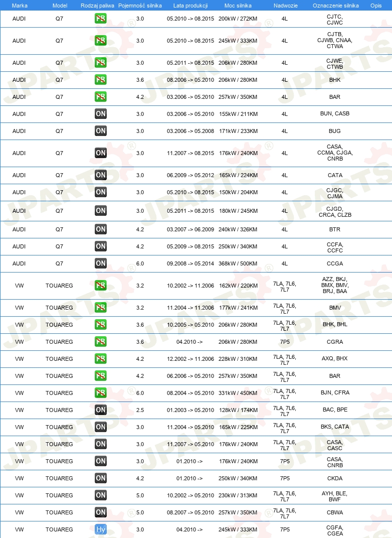Viewport: 392px width, 538px height.
Task: Click the engine code BUG
Action: (x=335, y=131)
